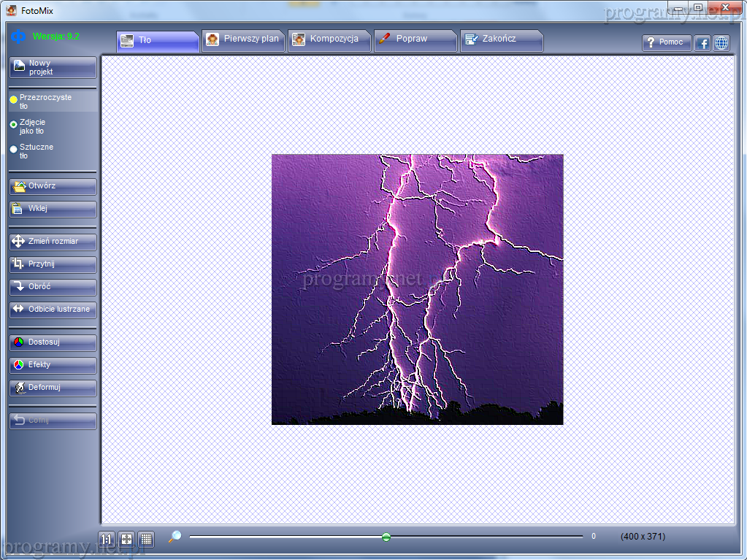This screenshot has width=747, height=560.
Task: Click the green zoom slider handle
Action: (x=386, y=537)
